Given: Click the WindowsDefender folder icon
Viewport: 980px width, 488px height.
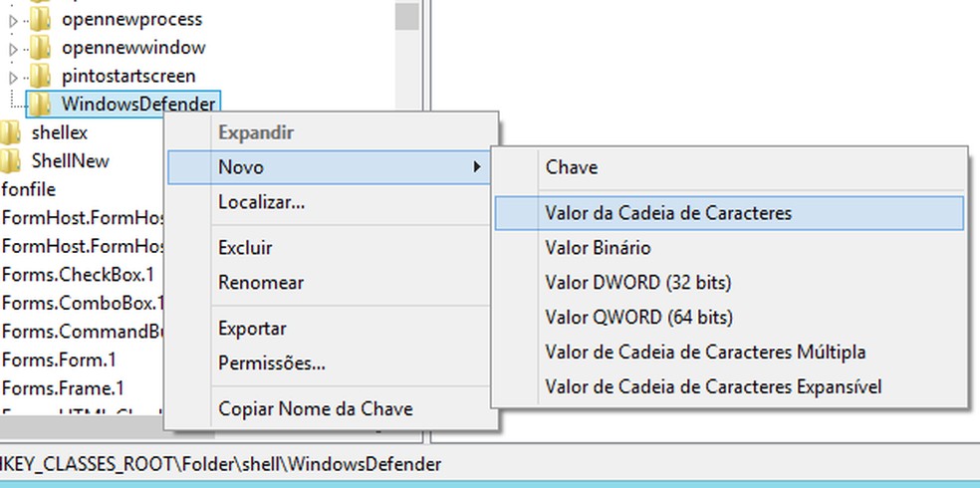Looking at the screenshot, I should click(40, 104).
